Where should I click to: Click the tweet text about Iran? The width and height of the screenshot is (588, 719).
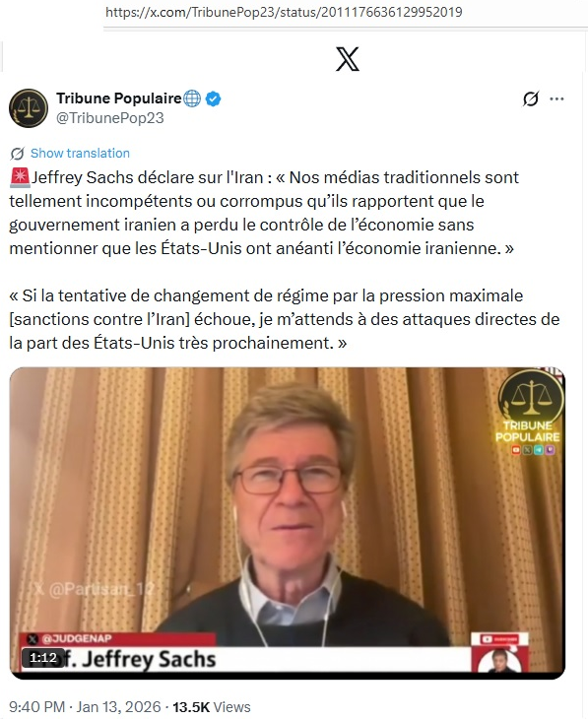[285, 260]
